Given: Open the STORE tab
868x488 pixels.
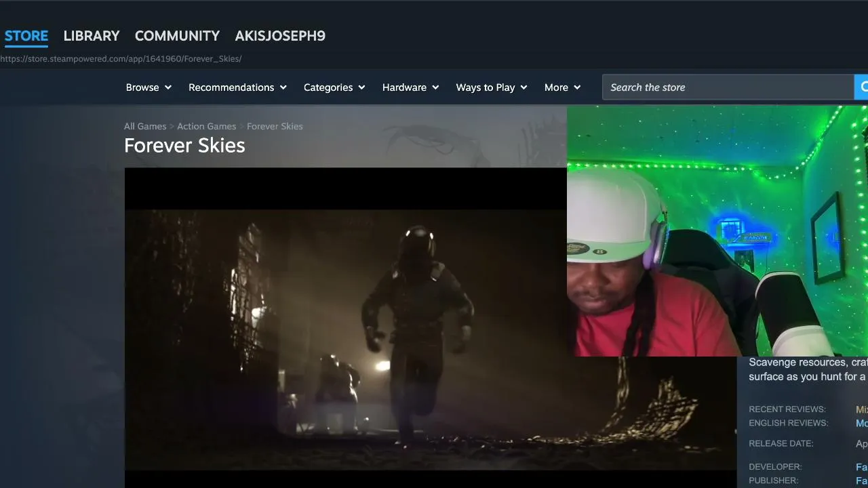Looking at the screenshot, I should [26, 36].
